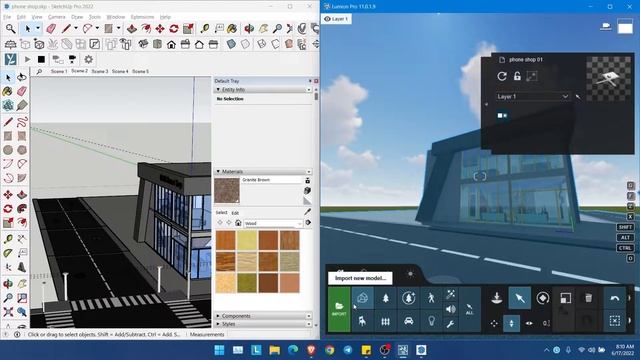Select Nature tree category in Lumion
640x360 pixels.
coord(385,298)
